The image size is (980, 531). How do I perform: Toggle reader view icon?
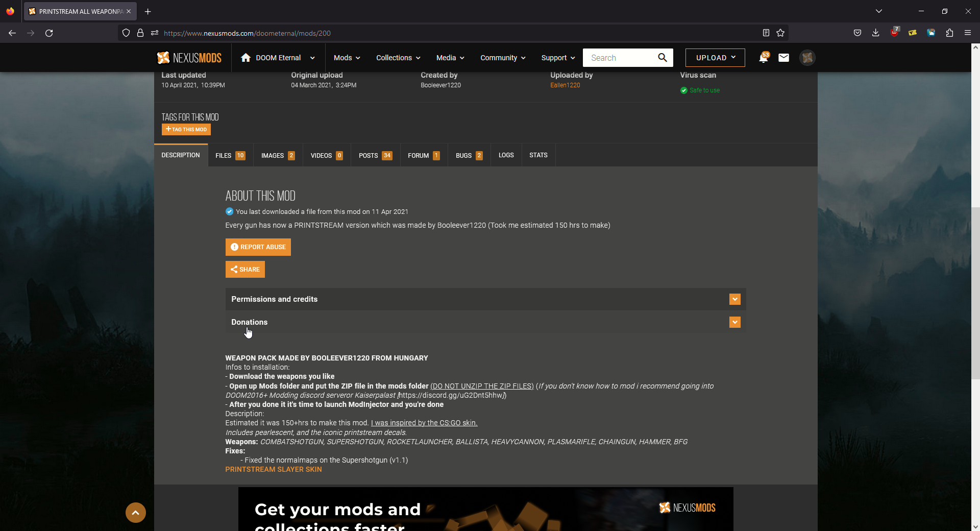click(x=766, y=33)
